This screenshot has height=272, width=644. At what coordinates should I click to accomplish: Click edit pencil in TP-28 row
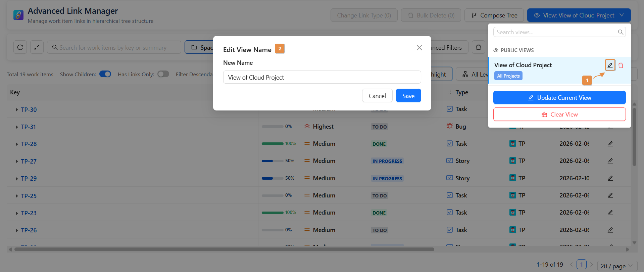point(610,144)
